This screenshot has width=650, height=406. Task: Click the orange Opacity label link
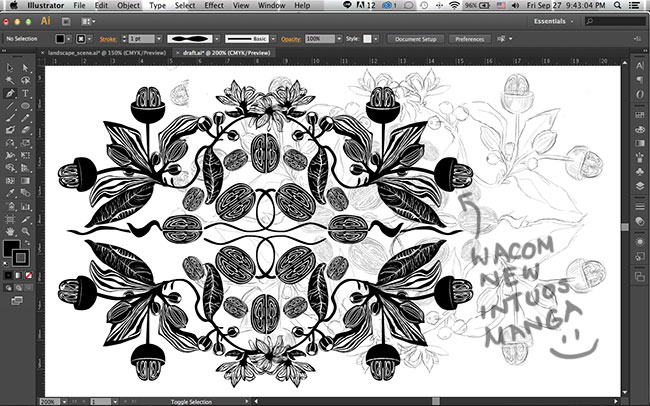tap(291, 39)
